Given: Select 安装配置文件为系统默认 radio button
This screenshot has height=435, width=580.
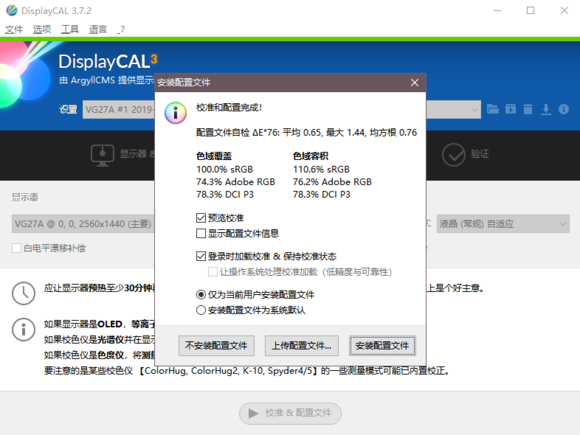Looking at the screenshot, I should 201,310.
